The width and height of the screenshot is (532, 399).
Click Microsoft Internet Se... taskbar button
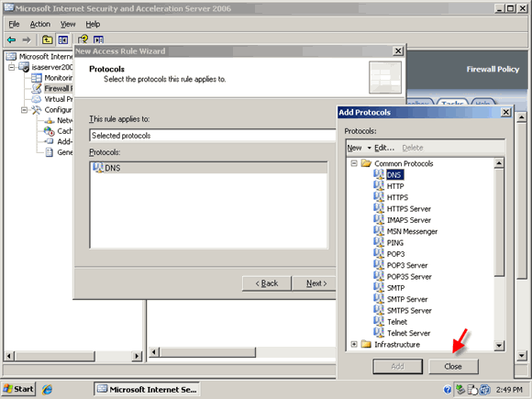pos(147,389)
